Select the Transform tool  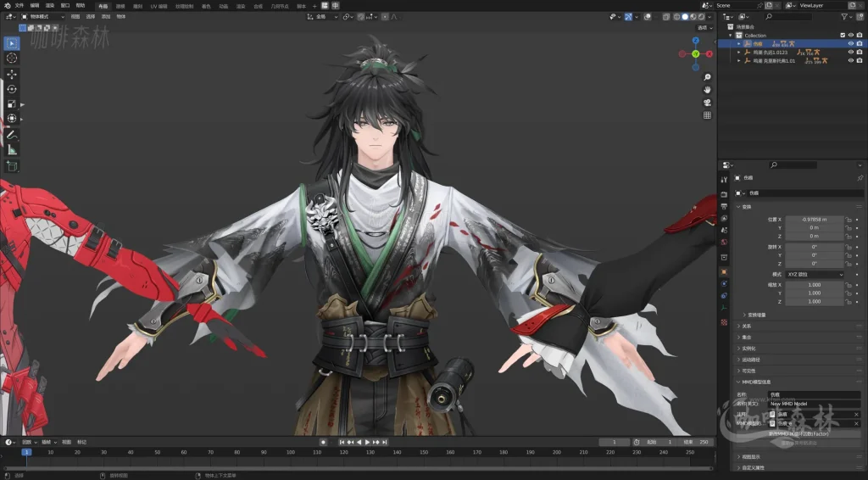tap(12, 119)
